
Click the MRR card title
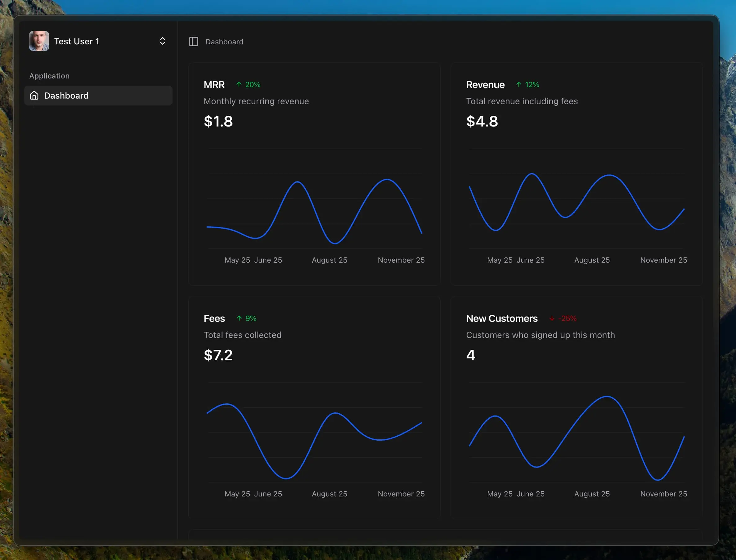click(214, 85)
